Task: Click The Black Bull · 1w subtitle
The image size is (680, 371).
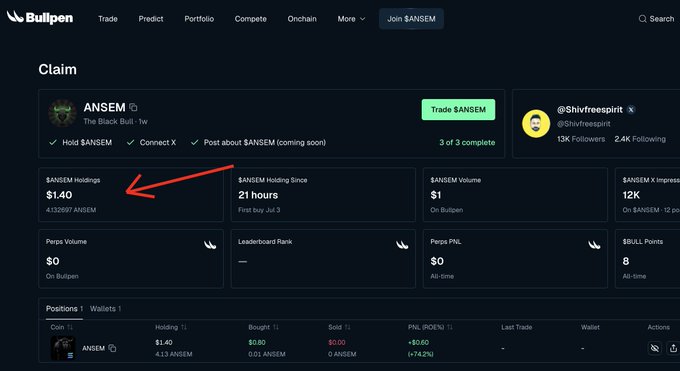Action: click(115, 121)
